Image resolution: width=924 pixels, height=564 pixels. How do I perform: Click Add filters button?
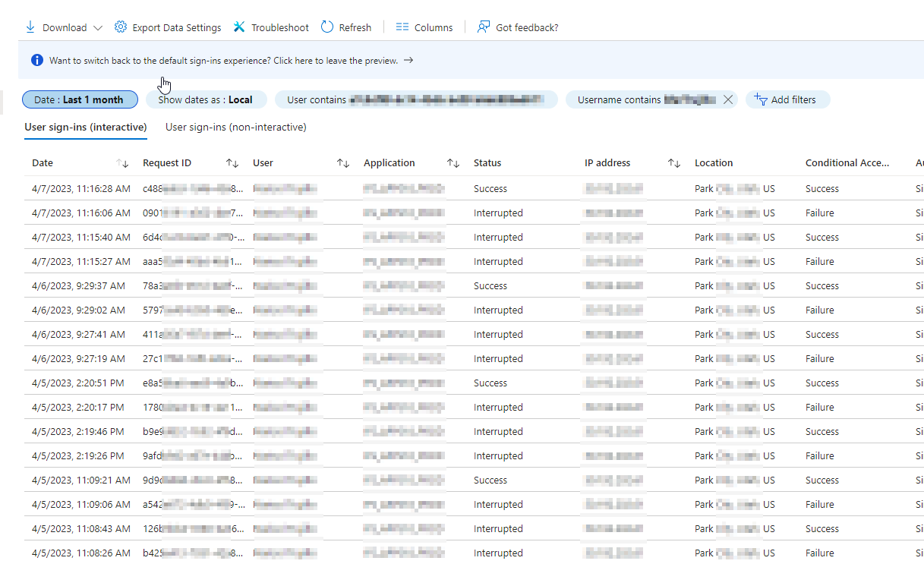[787, 99]
